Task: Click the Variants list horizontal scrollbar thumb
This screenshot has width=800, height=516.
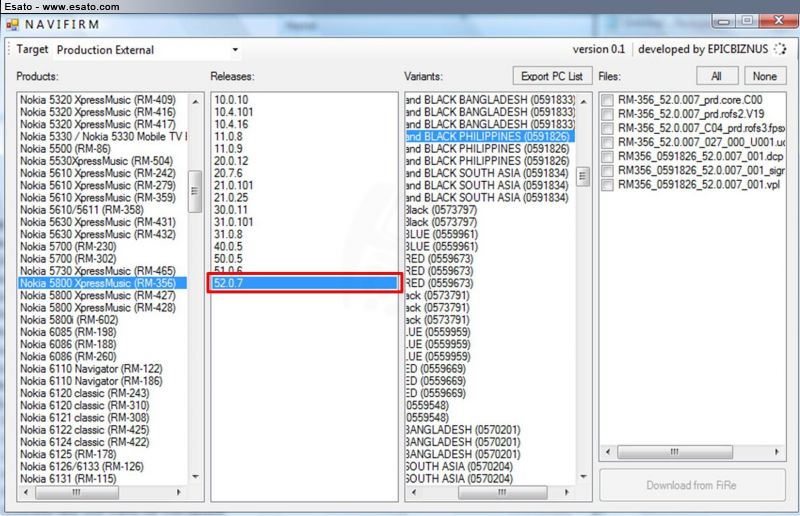Action: click(x=503, y=492)
